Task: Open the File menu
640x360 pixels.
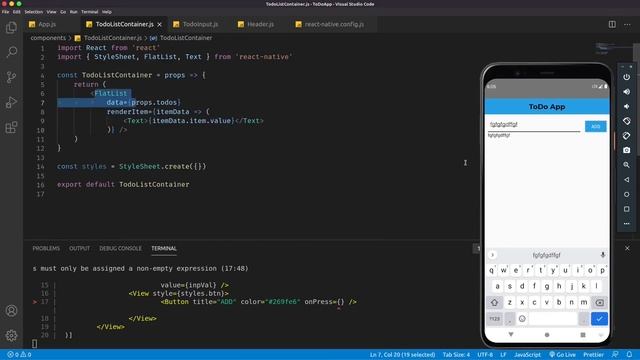Action: (5, 12)
